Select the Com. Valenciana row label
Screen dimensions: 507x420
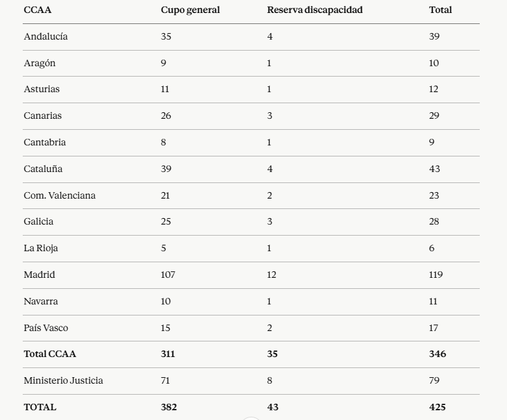click(x=60, y=195)
